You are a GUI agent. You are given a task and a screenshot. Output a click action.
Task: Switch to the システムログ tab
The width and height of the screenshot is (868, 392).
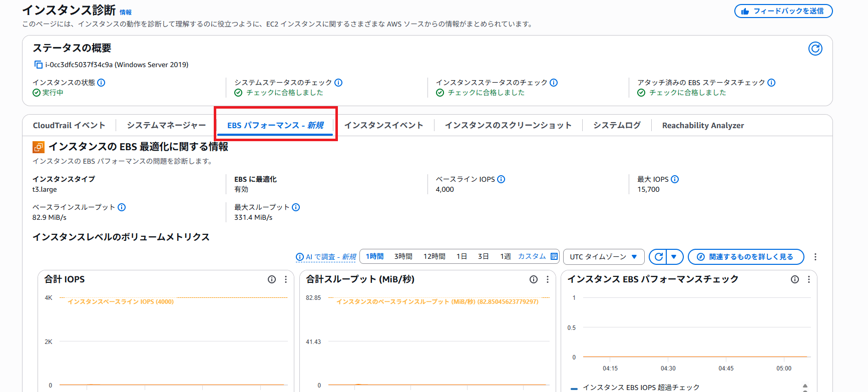[617, 125]
